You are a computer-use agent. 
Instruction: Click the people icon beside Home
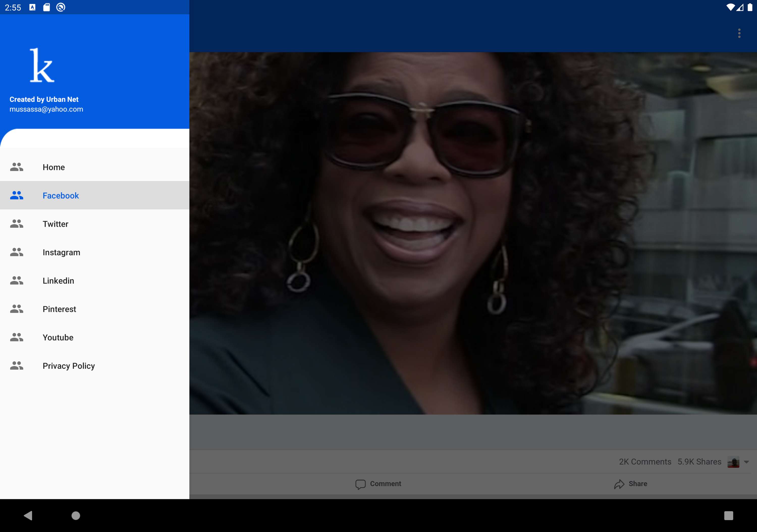click(16, 167)
